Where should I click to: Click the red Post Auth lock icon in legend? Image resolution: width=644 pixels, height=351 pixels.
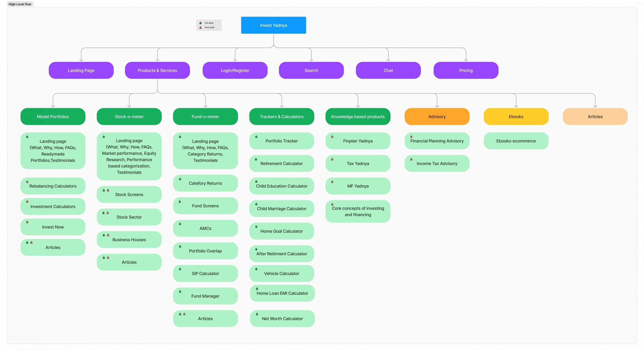click(x=200, y=27)
